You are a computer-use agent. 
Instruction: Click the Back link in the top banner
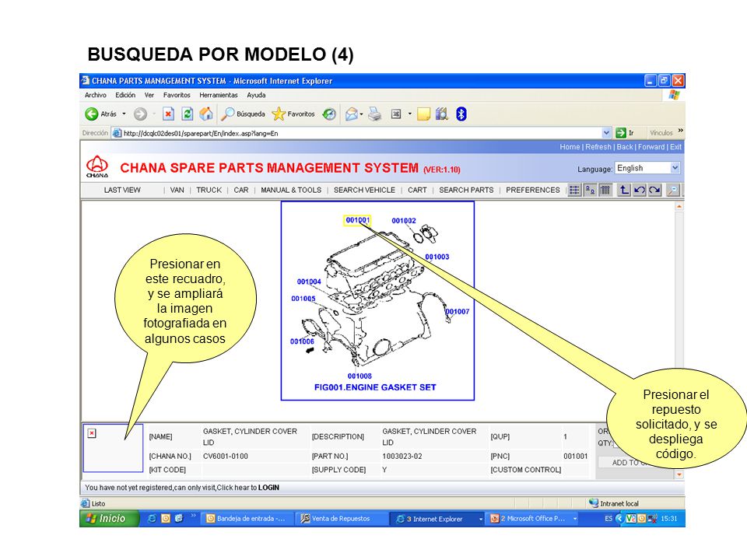pyautogui.click(x=625, y=147)
